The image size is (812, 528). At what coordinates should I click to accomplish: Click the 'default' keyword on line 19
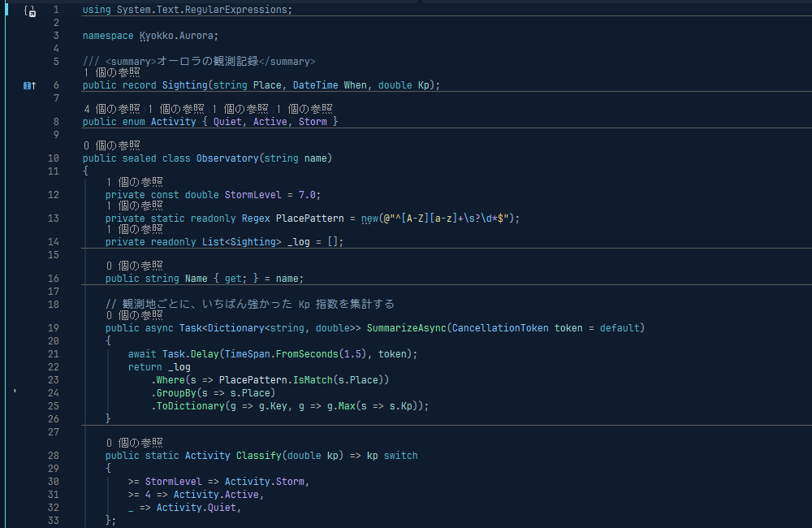click(620, 328)
